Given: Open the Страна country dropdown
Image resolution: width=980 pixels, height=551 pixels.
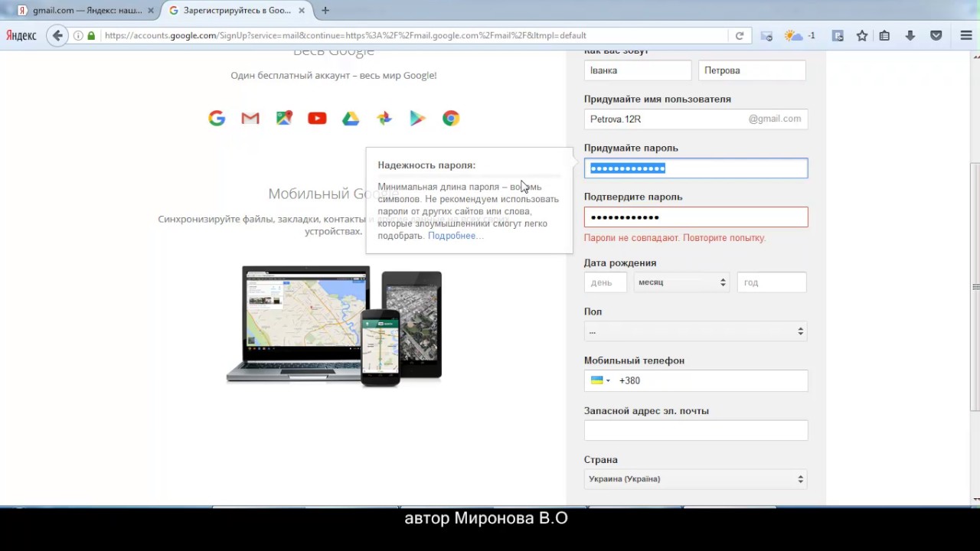Looking at the screenshot, I should click(696, 479).
